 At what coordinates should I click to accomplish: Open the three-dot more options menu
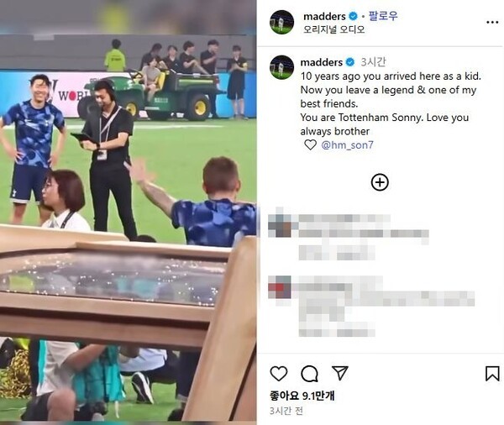tap(492, 22)
